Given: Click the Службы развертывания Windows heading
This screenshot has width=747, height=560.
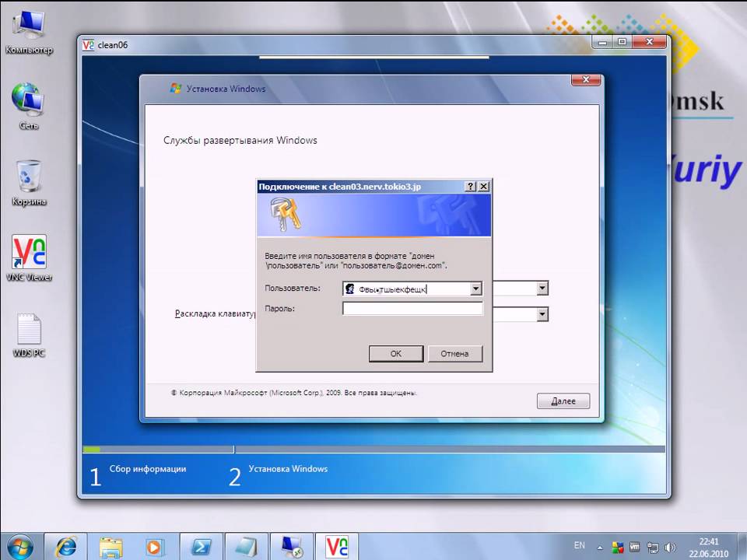Looking at the screenshot, I should 240,141.
